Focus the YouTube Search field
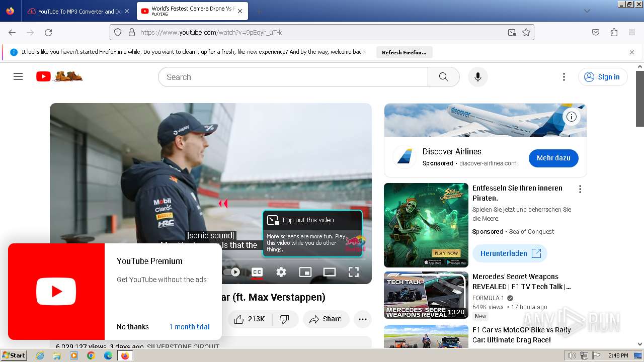Image resolution: width=644 pixels, height=362 pixels. [x=293, y=77]
